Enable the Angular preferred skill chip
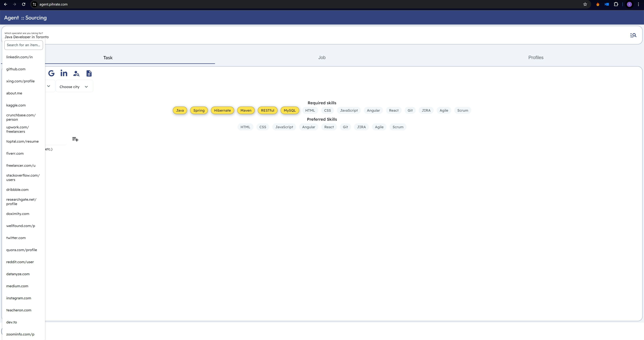Image resolution: width=644 pixels, height=340 pixels. 309,127
